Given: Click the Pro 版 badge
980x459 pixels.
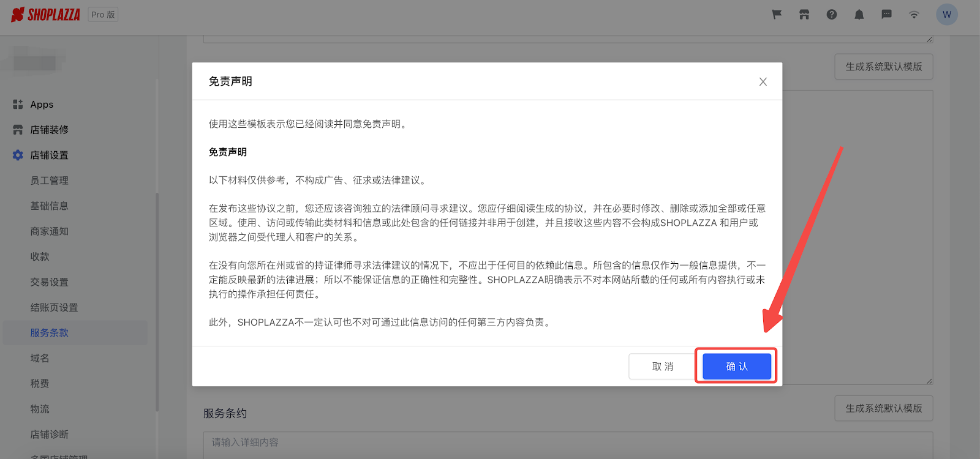Looking at the screenshot, I should pos(103,15).
